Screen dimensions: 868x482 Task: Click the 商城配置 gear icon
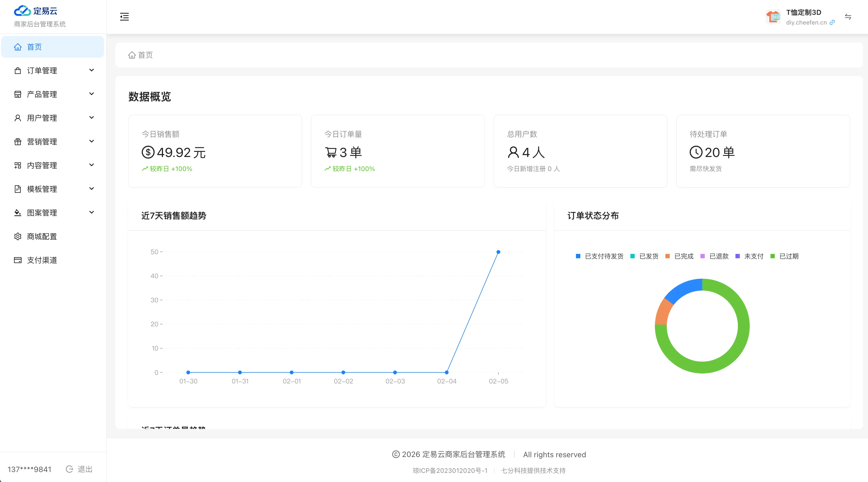(x=18, y=236)
